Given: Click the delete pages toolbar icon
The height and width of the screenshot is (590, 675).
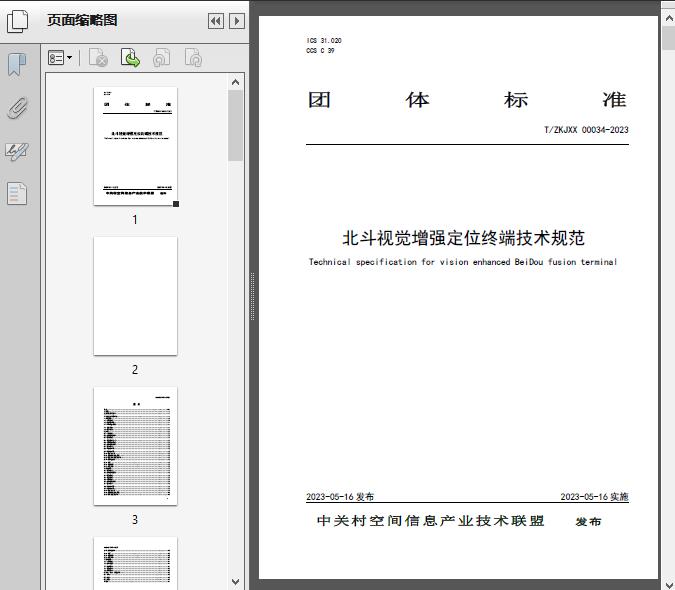Looking at the screenshot, I should (x=98, y=58).
